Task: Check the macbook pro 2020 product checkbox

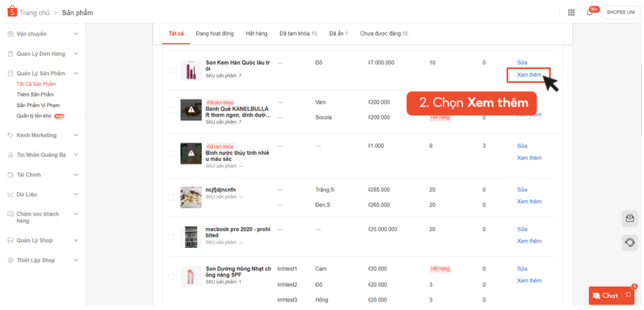Action: coord(171,237)
